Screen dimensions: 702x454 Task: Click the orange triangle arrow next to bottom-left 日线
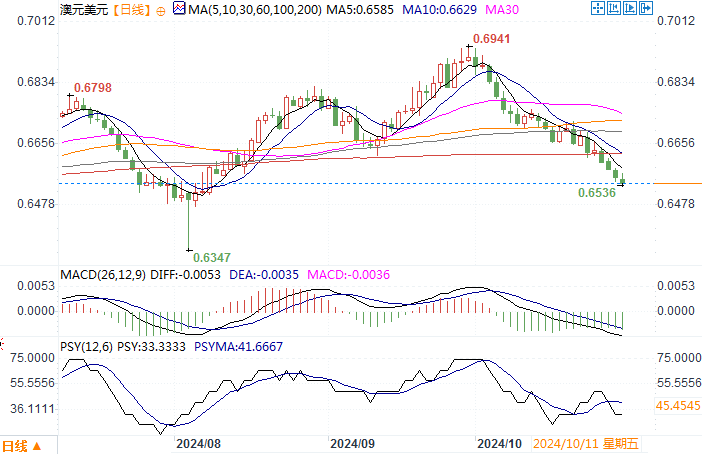point(38,446)
